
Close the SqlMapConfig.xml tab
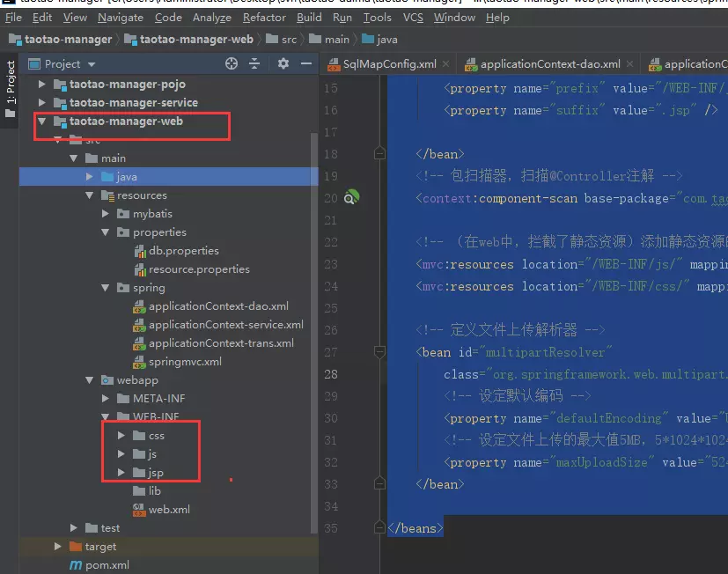tap(445, 64)
